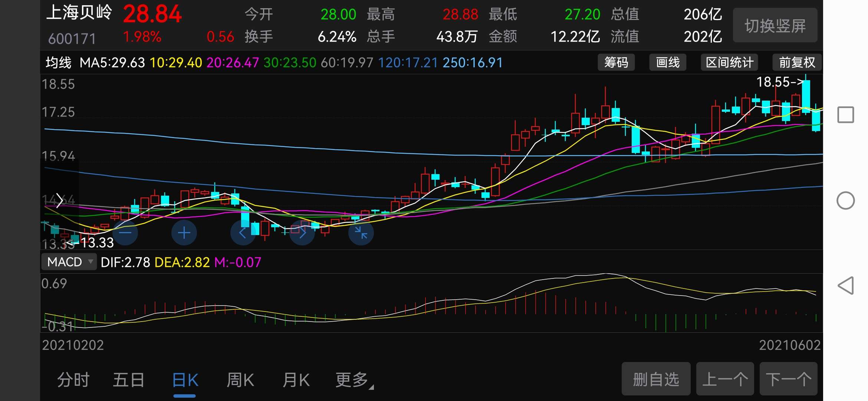Tap the end date 20210602
868x401 pixels.
pyautogui.click(x=789, y=345)
